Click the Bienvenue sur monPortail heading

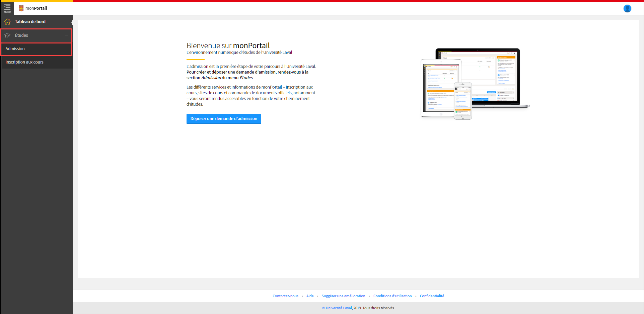(x=228, y=45)
